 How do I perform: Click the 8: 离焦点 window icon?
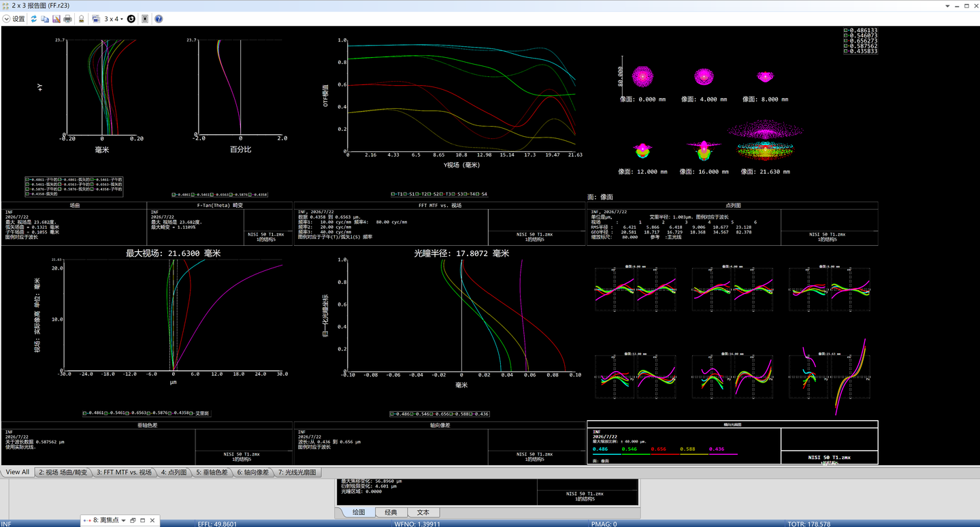(87, 521)
